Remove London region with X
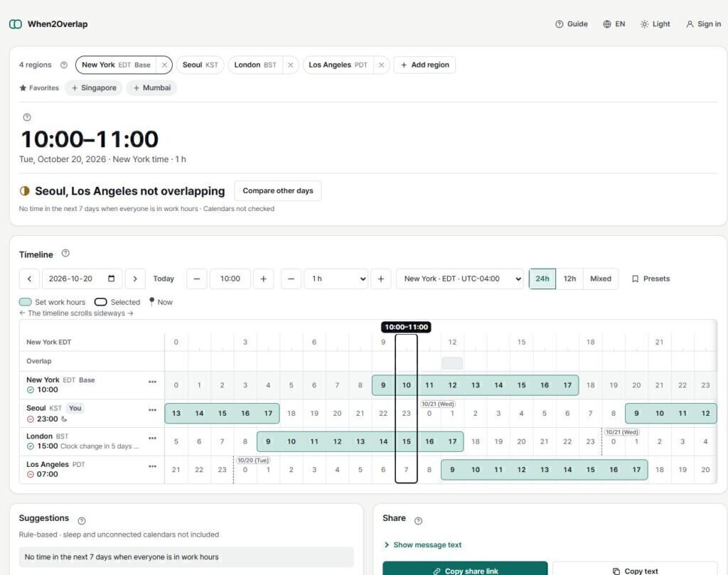This screenshot has width=728, height=575. (x=290, y=65)
